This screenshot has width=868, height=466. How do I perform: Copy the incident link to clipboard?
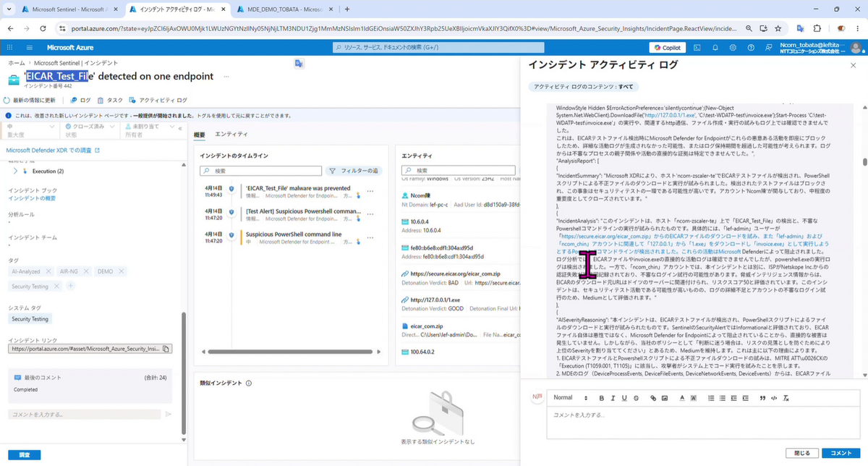click(166, 349)
